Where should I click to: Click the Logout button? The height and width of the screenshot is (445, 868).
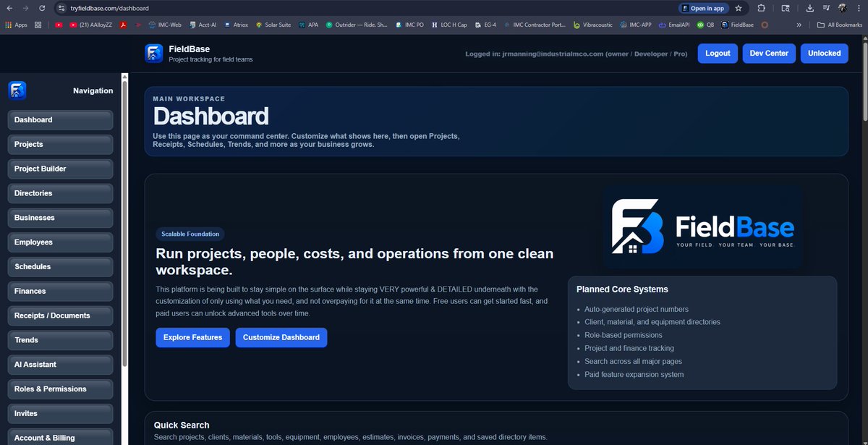718,53
